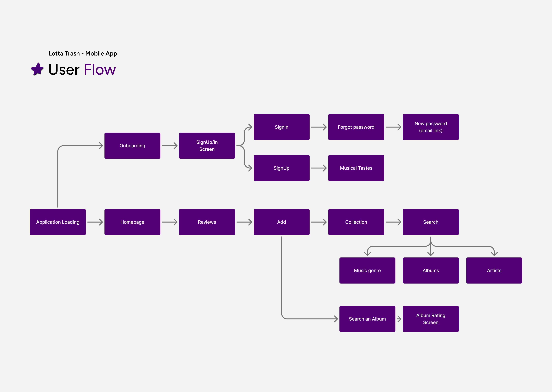The height and width of the screenshot is (392, 552).
Task: Select the Music genre box
Action: [367, 270]
